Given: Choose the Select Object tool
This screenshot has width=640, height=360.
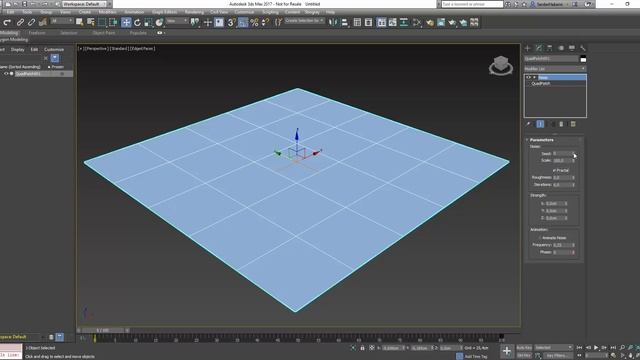Looking at the screenshot, I should [79, 22].
